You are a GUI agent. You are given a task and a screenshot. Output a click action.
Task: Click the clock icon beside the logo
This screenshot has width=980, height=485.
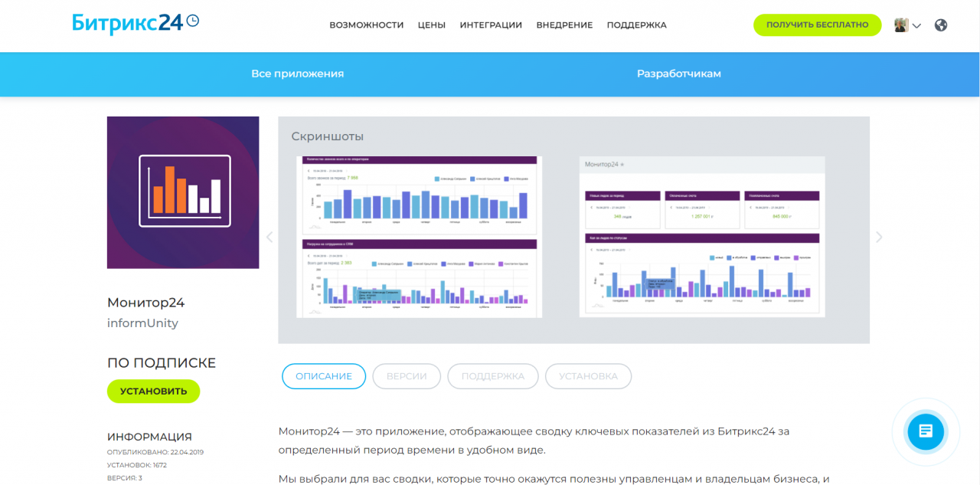(x=192, y=20)
